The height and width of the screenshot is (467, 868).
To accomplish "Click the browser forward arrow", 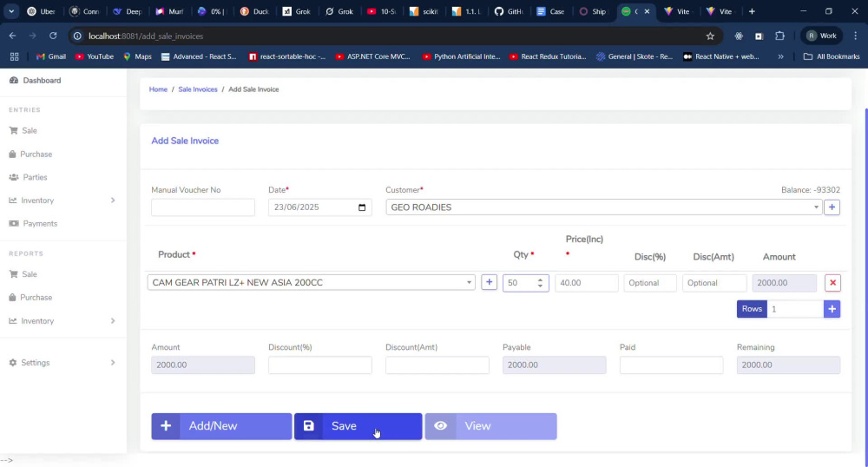I will (33, 36).
